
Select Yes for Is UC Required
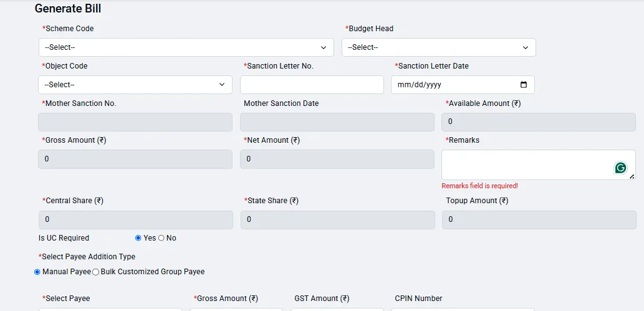click(138, 238)
